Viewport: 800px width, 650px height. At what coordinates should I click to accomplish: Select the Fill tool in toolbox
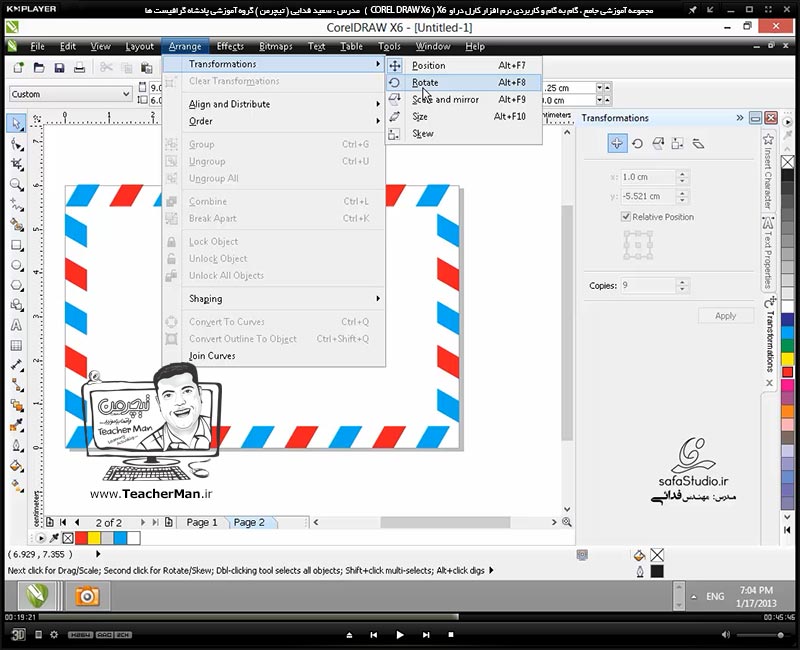click(16, 466)
